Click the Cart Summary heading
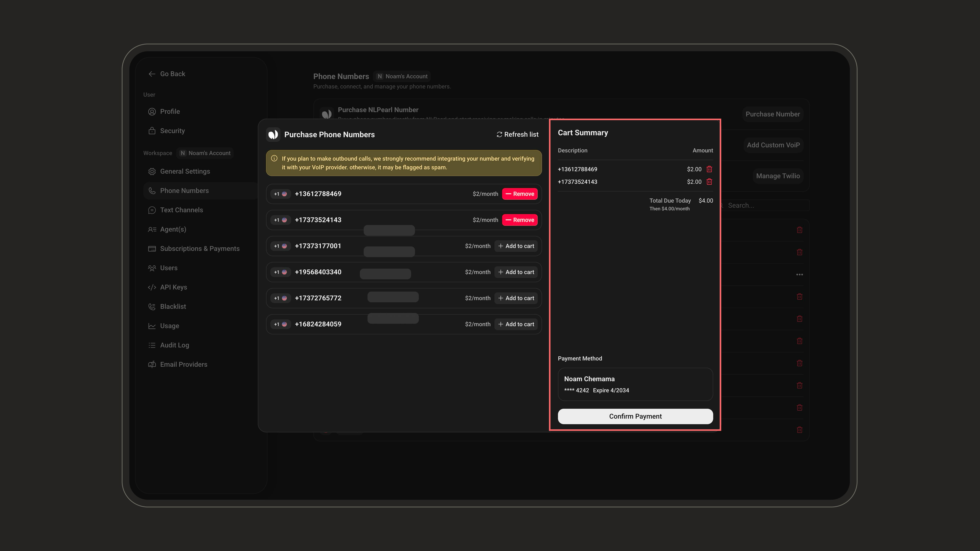 pyautogui.click(x=583, y=133)
